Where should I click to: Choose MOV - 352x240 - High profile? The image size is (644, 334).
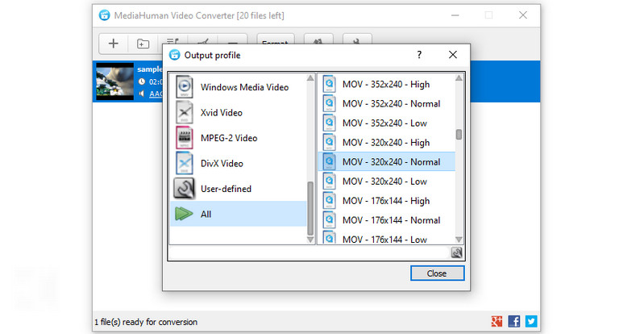pyautogui.click(x=387, y=85)
